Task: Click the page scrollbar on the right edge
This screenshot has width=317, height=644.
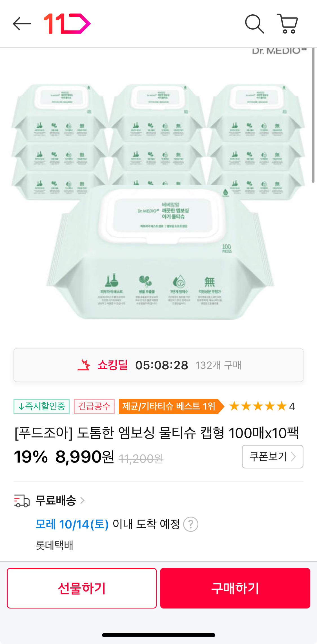Action: 313,116
